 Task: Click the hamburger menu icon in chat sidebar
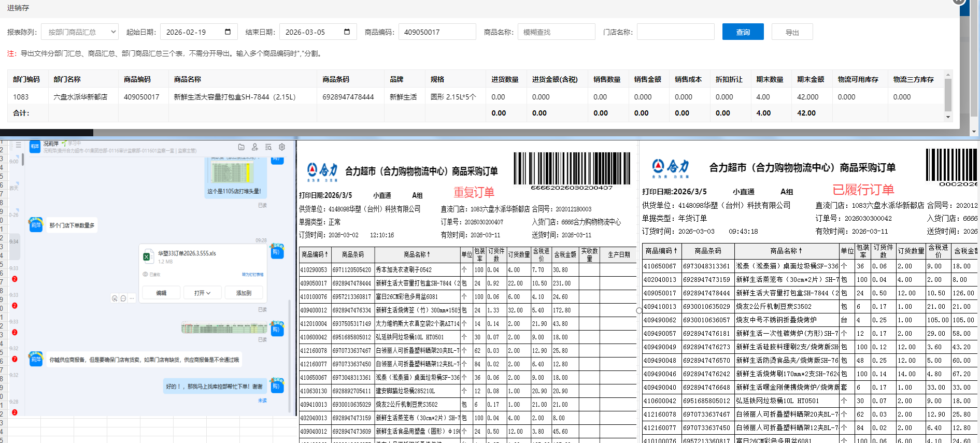[x=18, y=145]
